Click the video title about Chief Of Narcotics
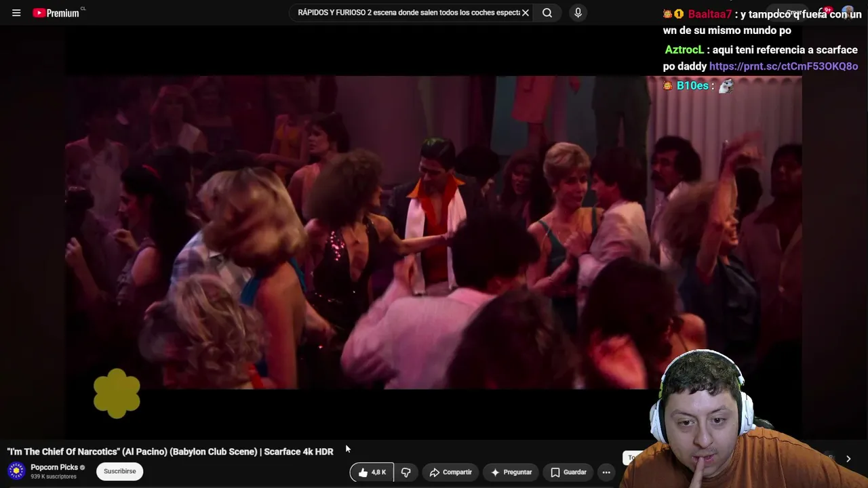The height and width of the screenshot is (488, 868). [170, 451]
